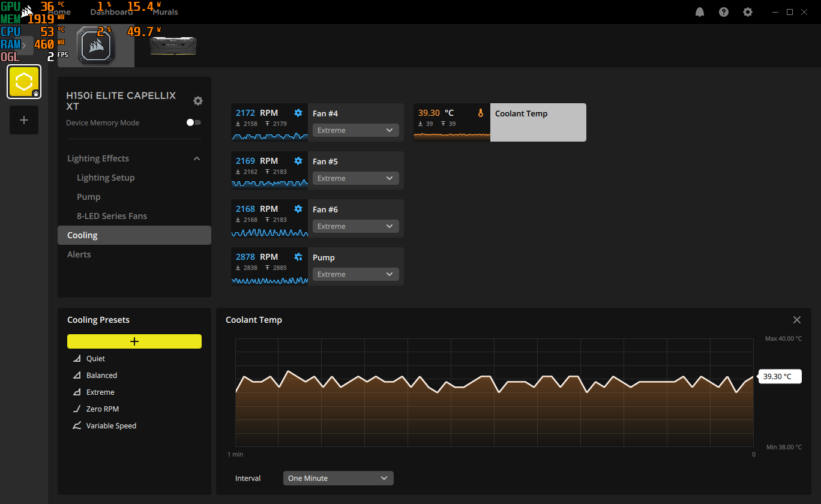Click the Pump sensor gear icon
Screen dimensions: 821x504
(x=298, y=257)
